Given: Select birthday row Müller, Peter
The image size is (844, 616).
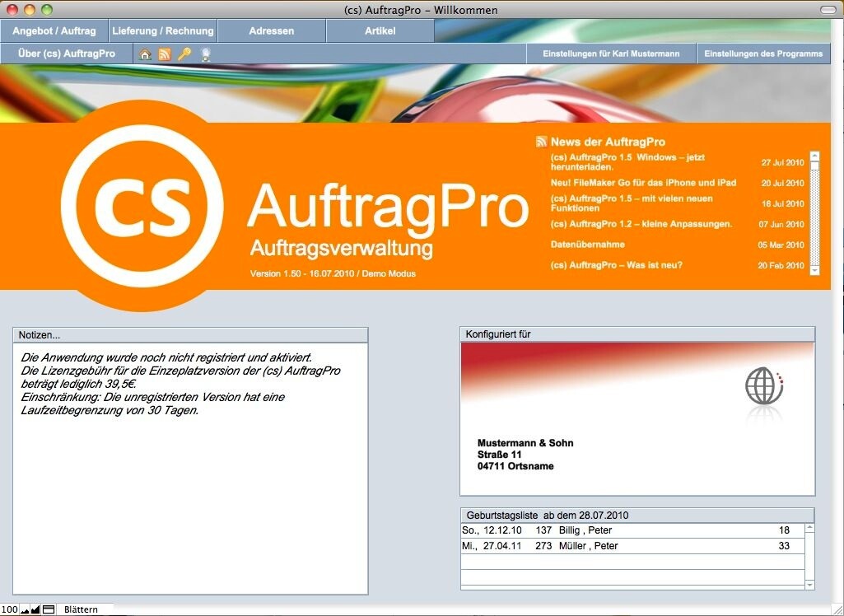Looking at the screenshot, I should click(x=632, y=546).
